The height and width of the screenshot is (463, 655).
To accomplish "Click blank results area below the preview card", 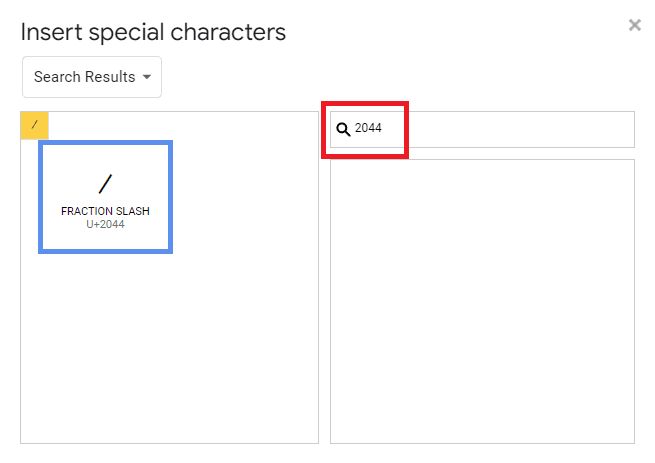I will [169, 347].
